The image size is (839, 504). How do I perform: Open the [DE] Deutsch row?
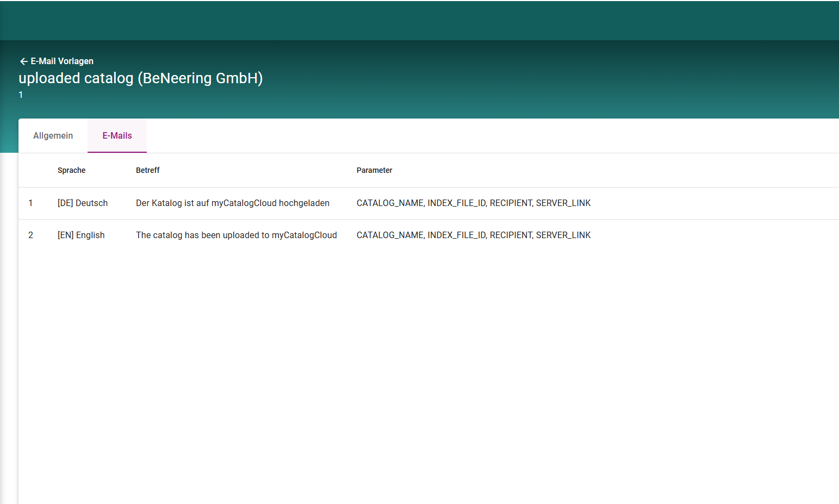tap(428, 203)
